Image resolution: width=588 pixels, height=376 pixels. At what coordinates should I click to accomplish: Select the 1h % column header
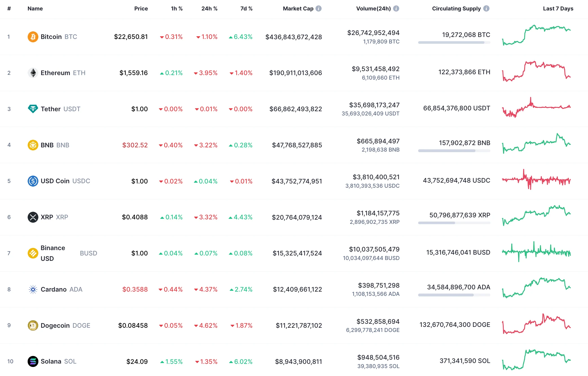[x=176, y=8]
